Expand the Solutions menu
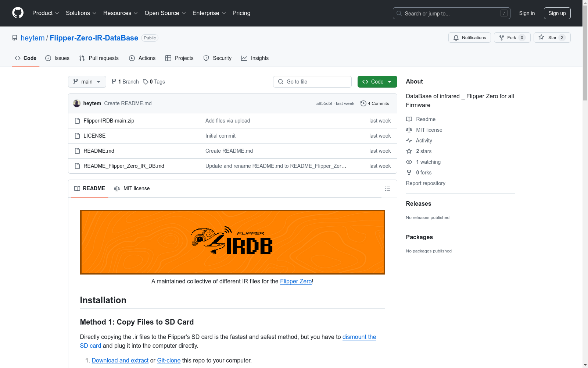 coord(81,13)
